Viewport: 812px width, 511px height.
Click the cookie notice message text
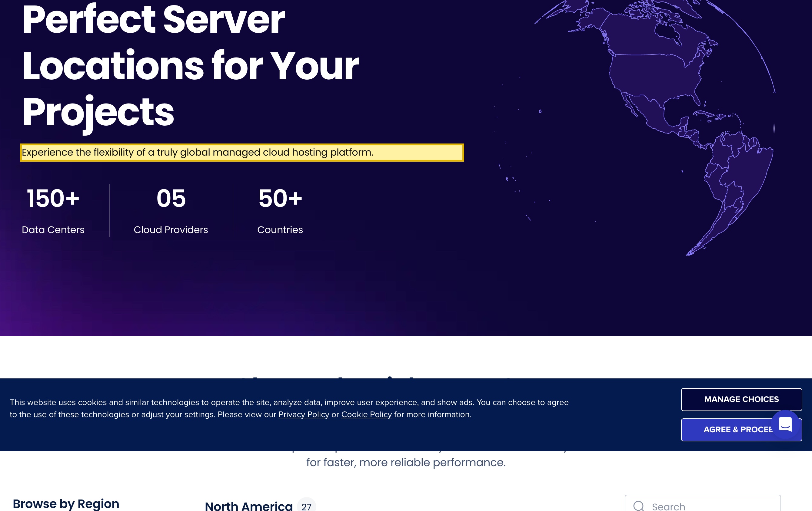(x=289, y=408)
